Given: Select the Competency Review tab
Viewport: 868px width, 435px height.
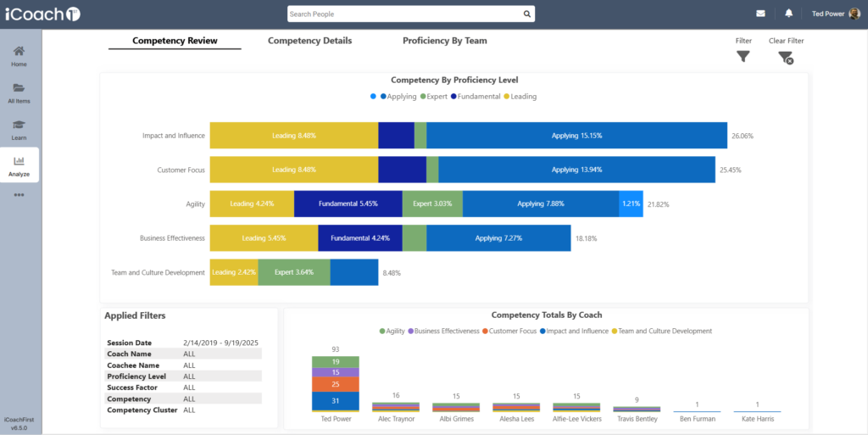Looking at the screenshot, I should tap(175, 41).
